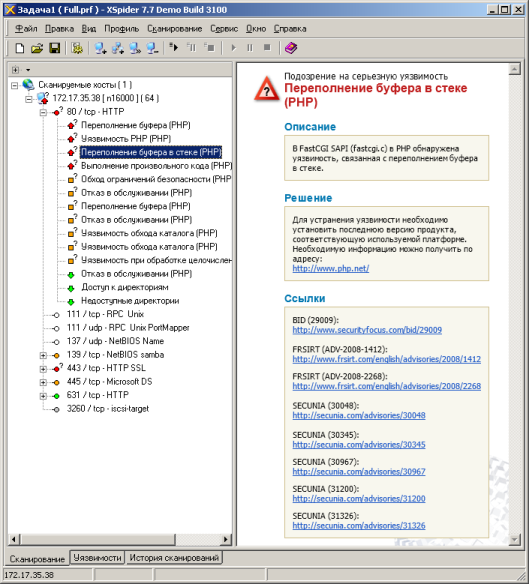
Task: Click the Start scan all hosts icon
Action: pos(174,47)
